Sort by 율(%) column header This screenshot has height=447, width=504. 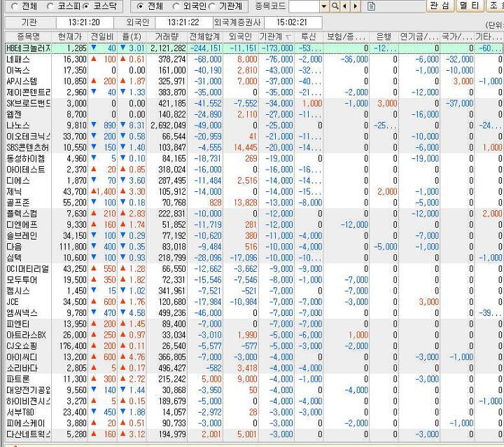coord(132,36)
